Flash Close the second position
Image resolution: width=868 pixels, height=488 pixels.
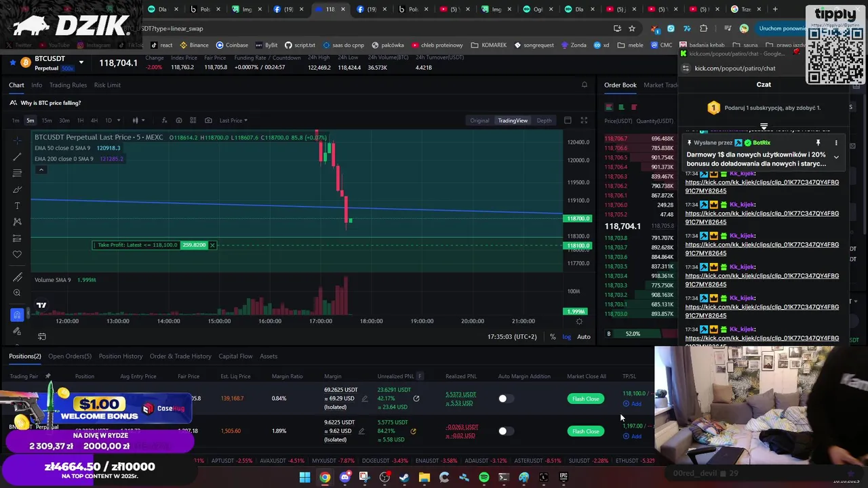(586, 431)
